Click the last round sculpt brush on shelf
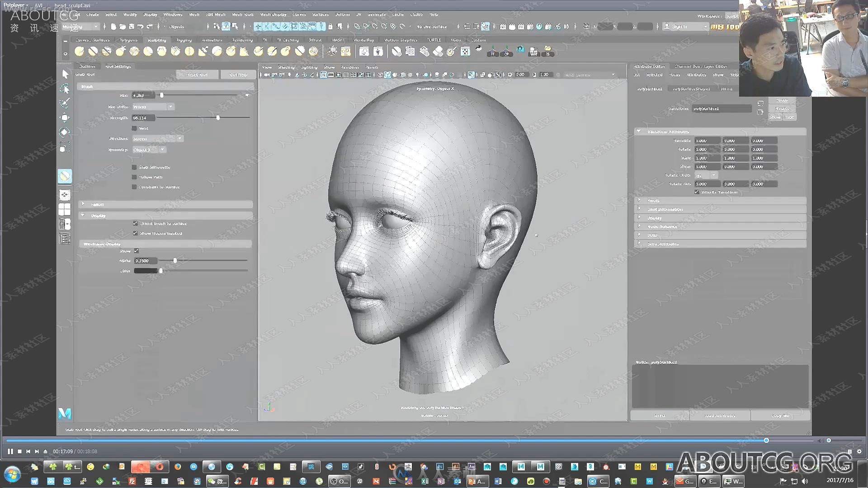This screenshot has width=868, height=488. click(x=313, y=52)
